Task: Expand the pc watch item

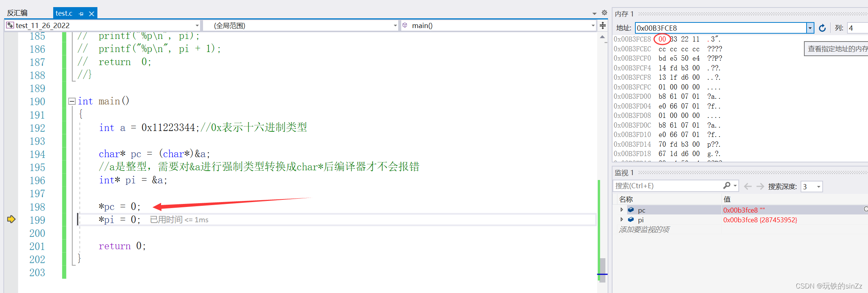Action: click(622, 210)
